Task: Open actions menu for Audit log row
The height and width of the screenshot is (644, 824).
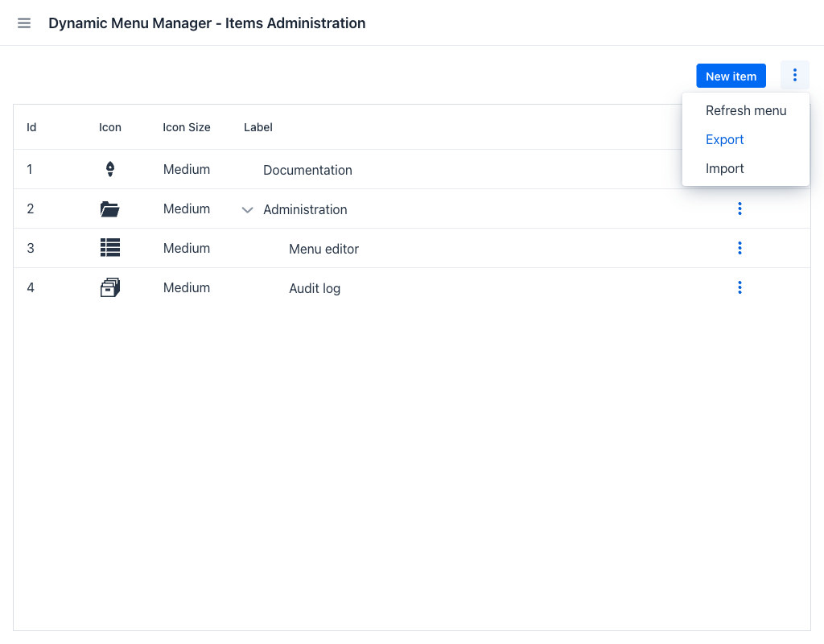Action: click(740, 287)
